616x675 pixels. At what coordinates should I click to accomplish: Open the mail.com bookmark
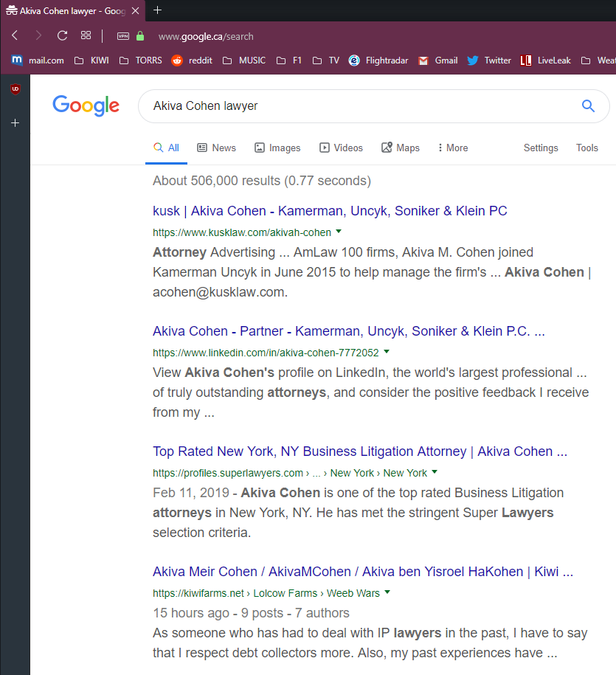click(38, 60)
